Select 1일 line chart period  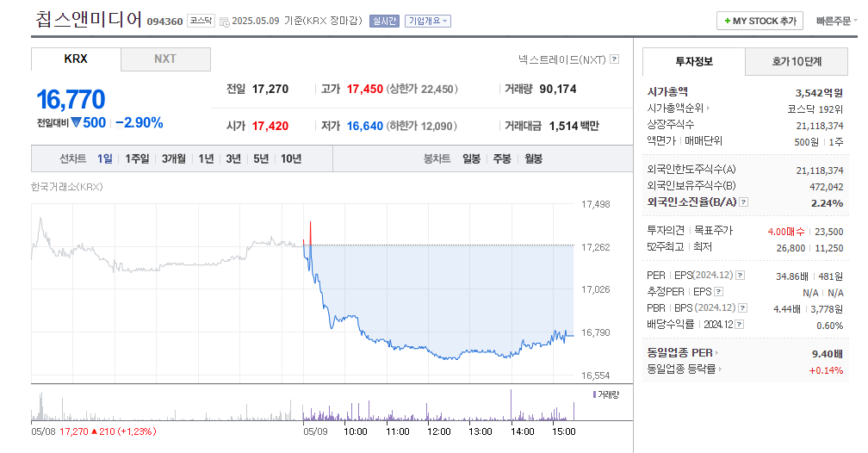[105, 159]
